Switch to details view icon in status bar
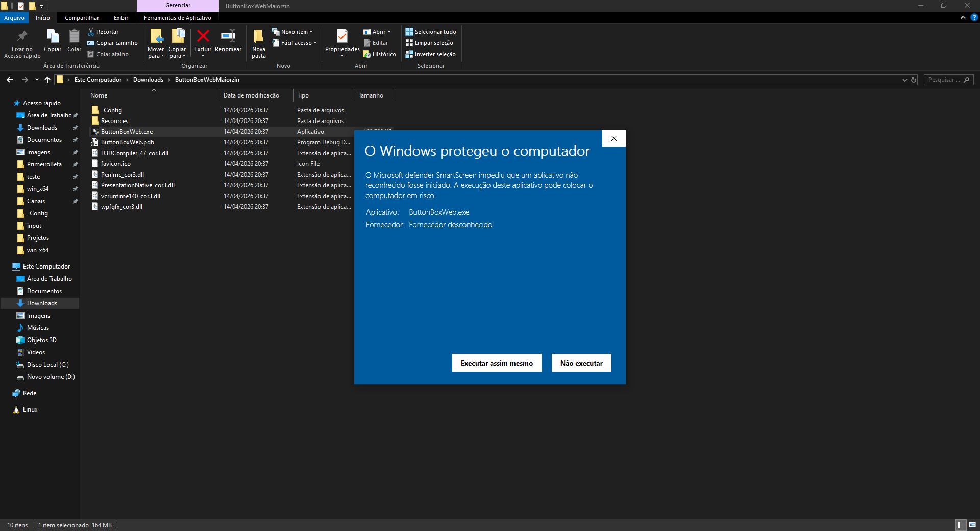The image size is (980, 531). point(959,525)
